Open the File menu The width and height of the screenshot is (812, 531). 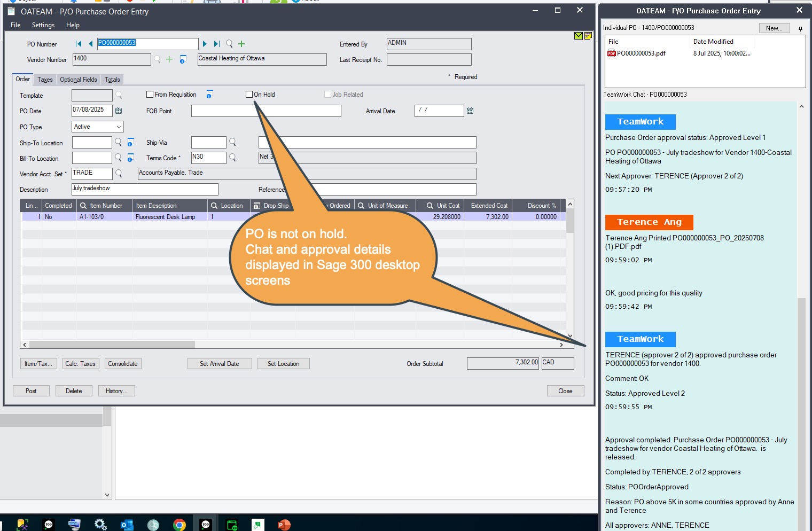coord(15,25)
